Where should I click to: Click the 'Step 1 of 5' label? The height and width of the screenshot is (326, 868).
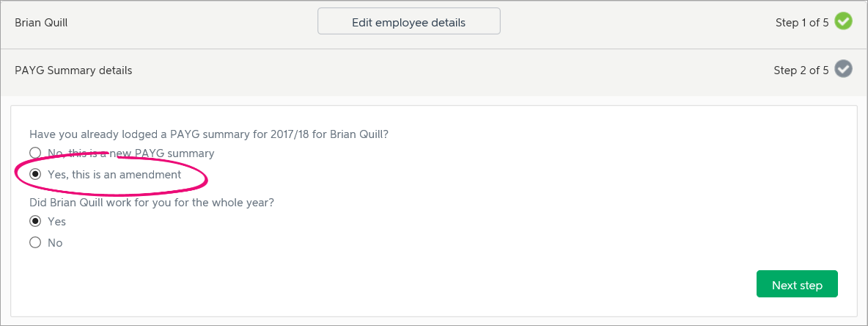point(802,23)
